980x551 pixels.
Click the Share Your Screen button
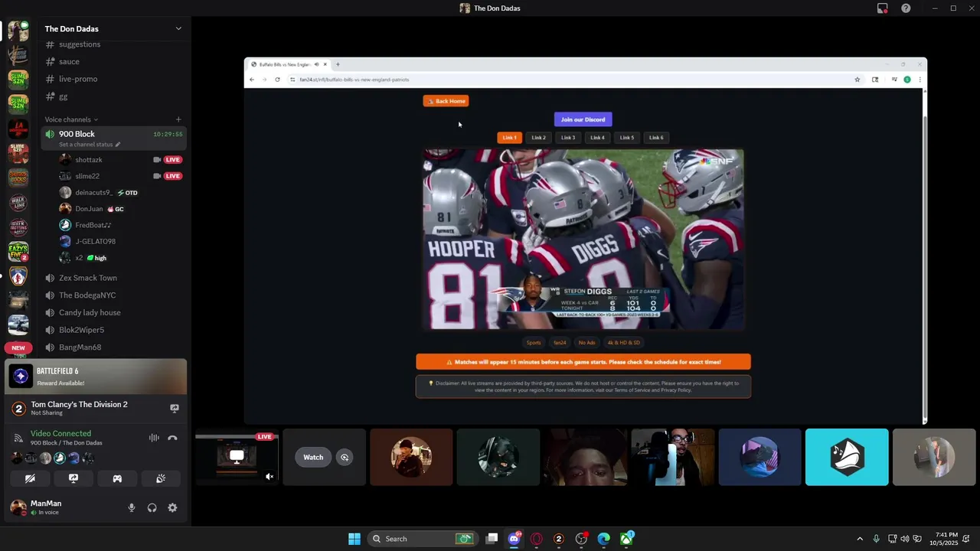pos(73,478)
